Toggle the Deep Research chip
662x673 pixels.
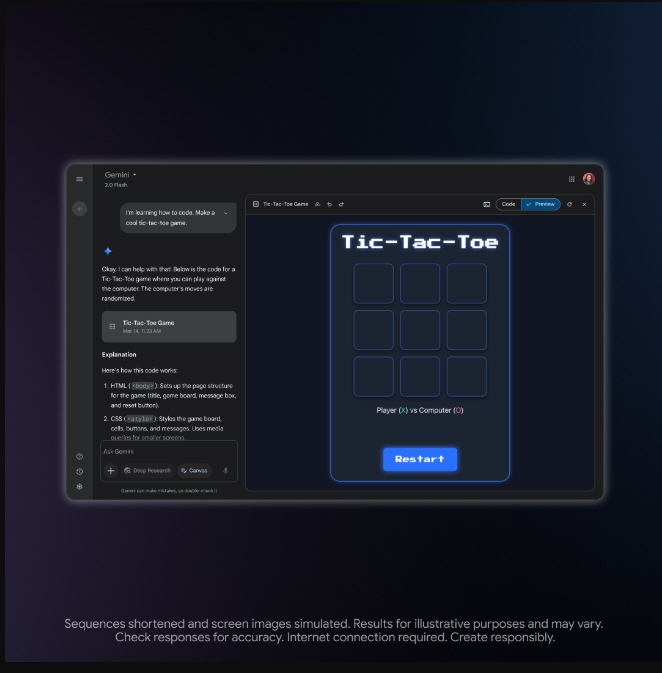148,470
